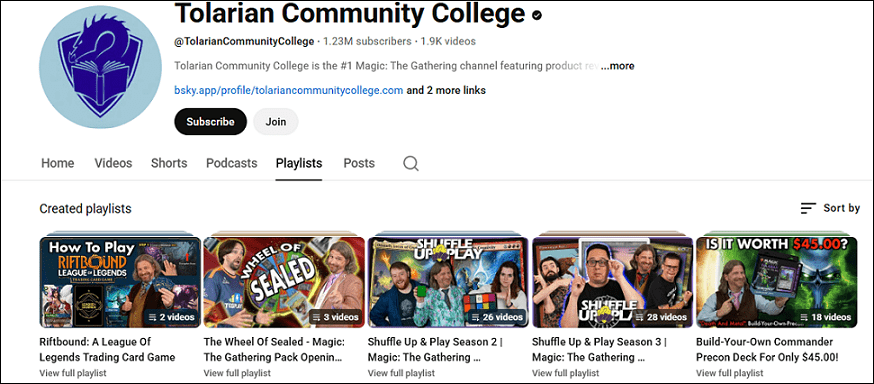View full playlist under Build-Your-Own Commander

730,373
